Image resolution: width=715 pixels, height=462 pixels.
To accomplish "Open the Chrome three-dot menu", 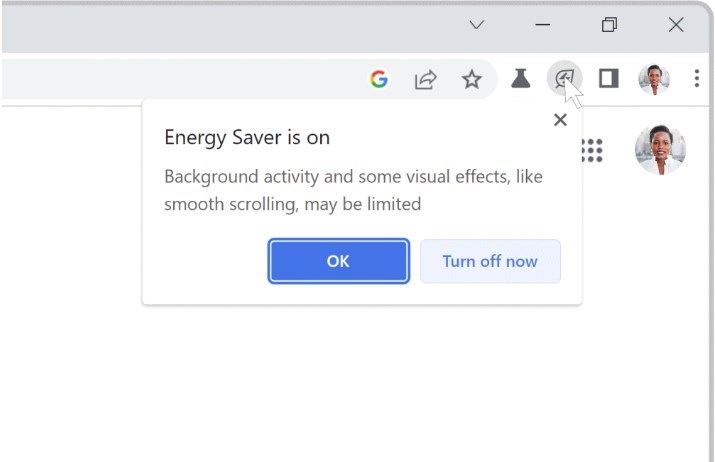I will click(x=696, y=79).
